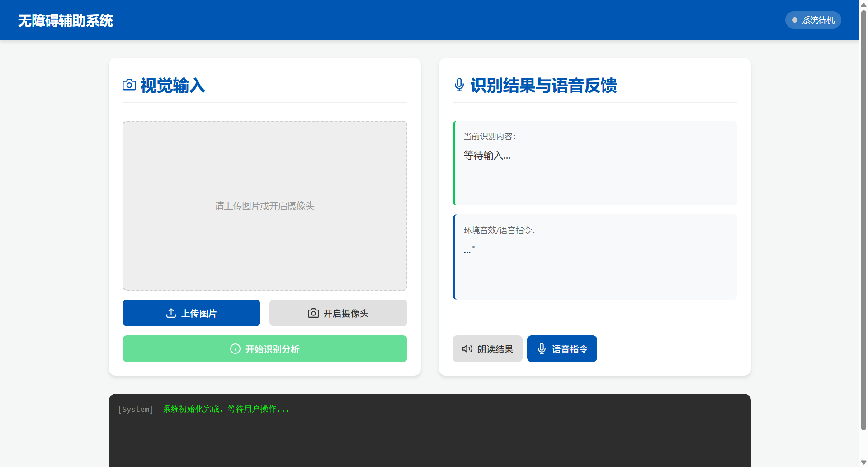Click the circle icon inside 开始识别分析 button
The height and width of the screenshot is (467, 868).
click(x=235, y=349)
